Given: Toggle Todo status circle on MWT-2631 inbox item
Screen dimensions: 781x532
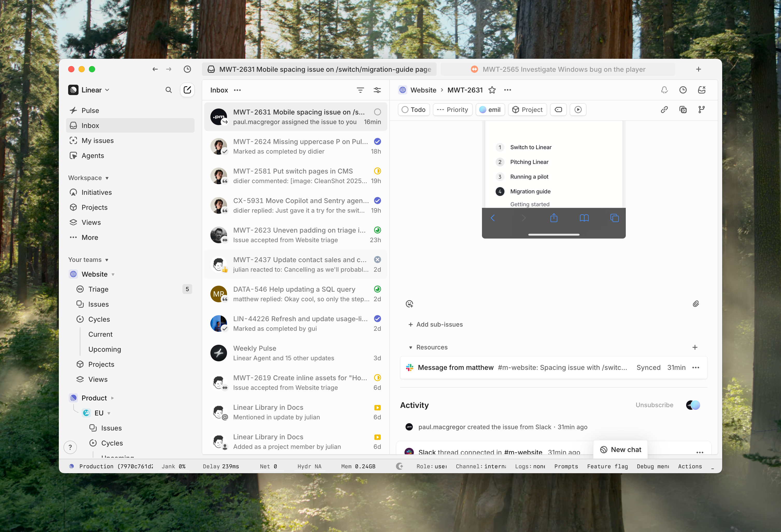Looking at the screenshot, I should click(x=377, y=112).
